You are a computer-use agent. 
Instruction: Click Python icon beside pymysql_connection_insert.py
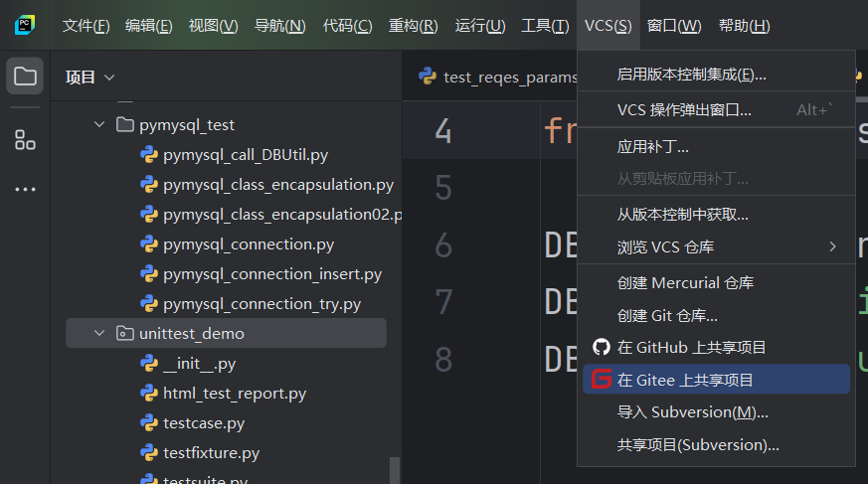pyautogui.click(x=149, y=274)
